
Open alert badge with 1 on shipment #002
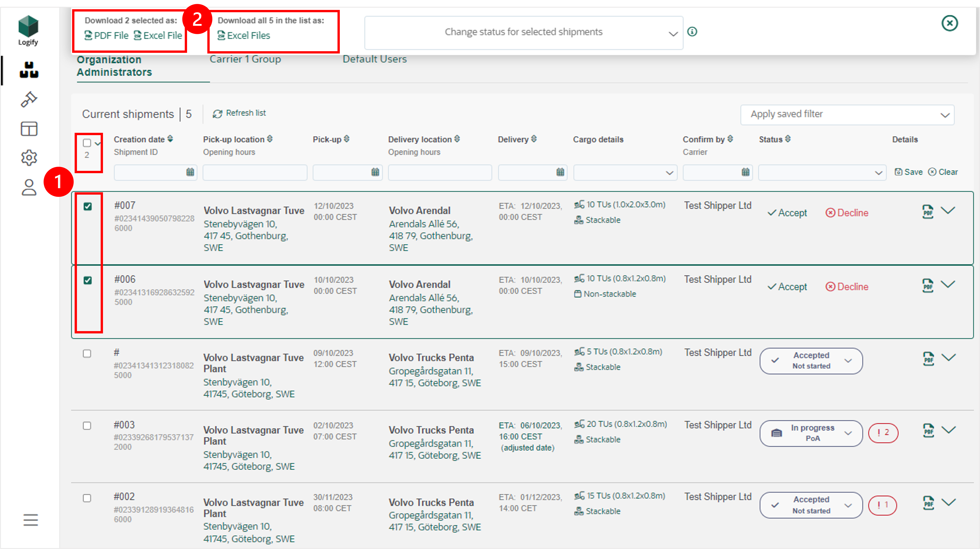click(883, 505)
